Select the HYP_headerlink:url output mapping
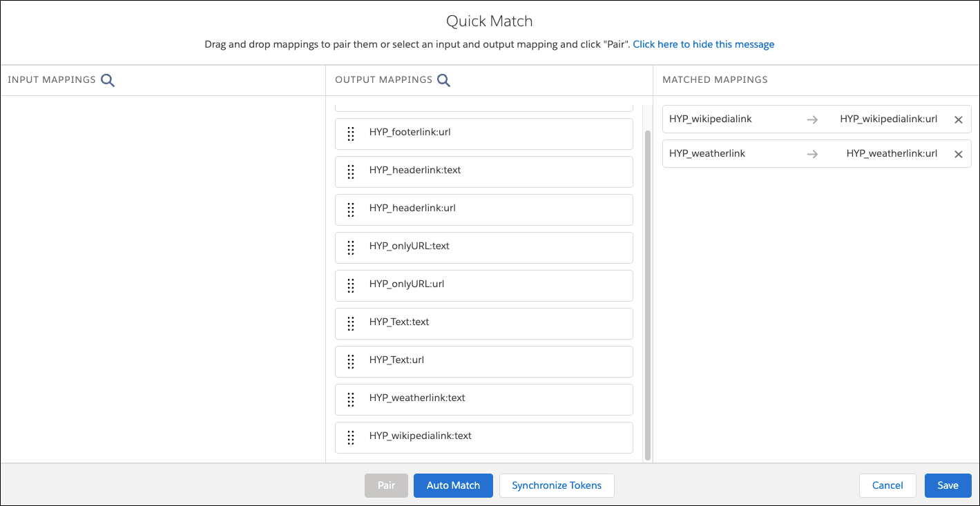The image size is (980, 506). (x=483, y=209)
